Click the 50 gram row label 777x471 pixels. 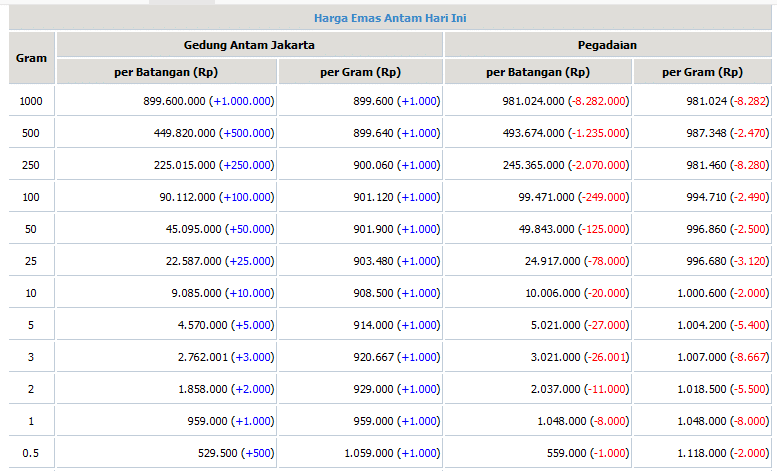click(31, 229)
